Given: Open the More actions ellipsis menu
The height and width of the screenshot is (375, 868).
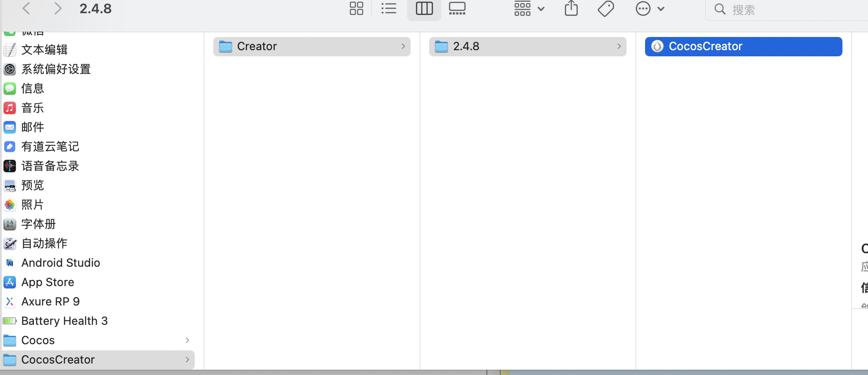Looking at the screenshot, I should pos(650,8).
